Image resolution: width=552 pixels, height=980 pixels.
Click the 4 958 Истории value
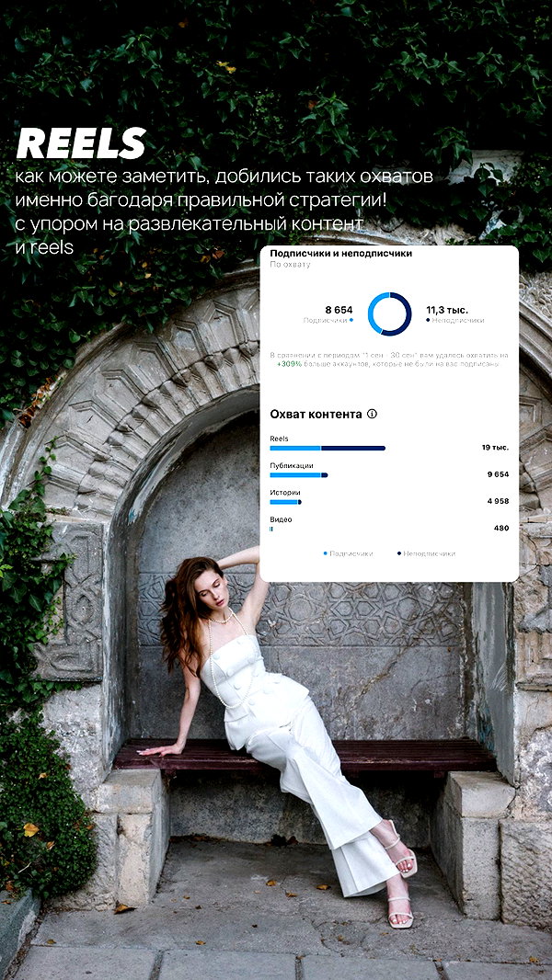tap(499, 501)
